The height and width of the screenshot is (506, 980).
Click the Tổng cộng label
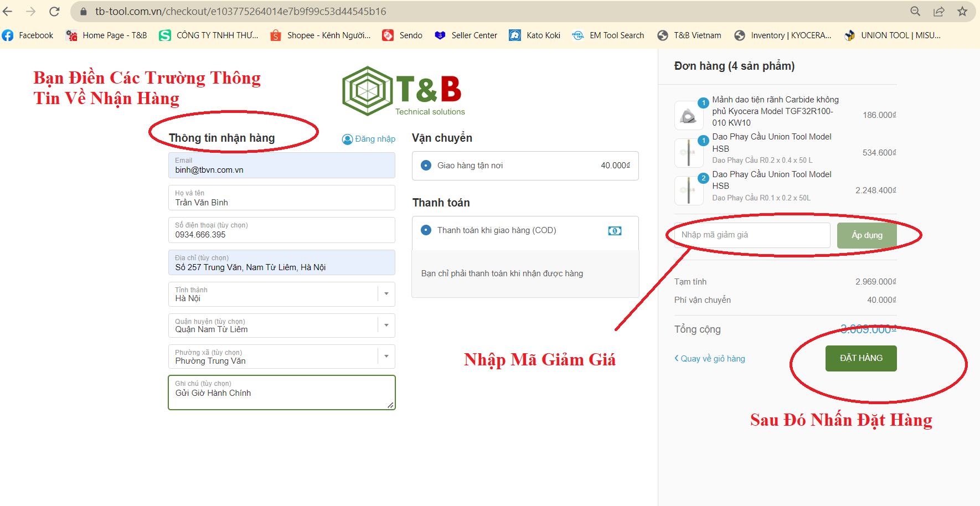(698, 329)
